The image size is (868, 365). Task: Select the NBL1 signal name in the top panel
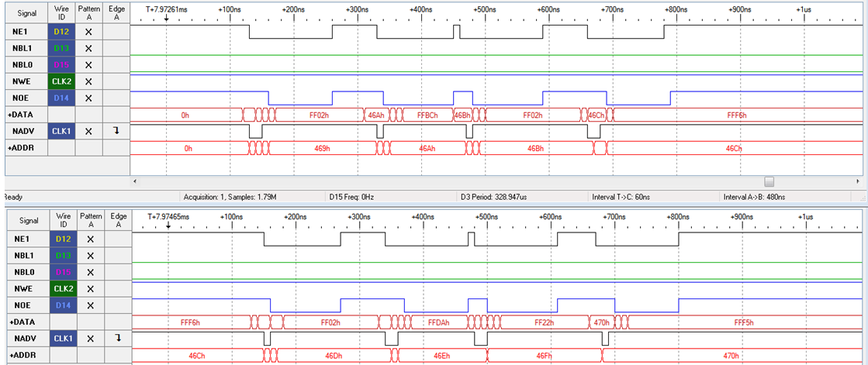point(22,49)
